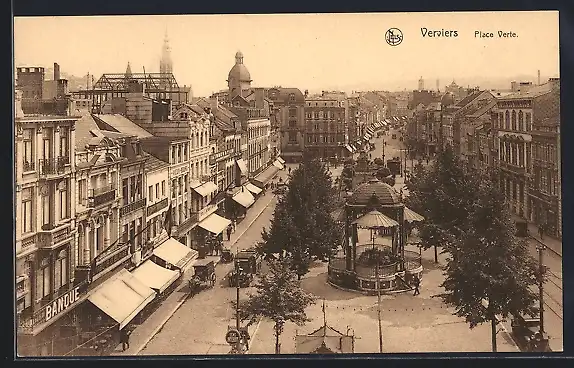Click the utility pole on right side
This screenshot has width=574, height=368.
[x=541, y=289]
